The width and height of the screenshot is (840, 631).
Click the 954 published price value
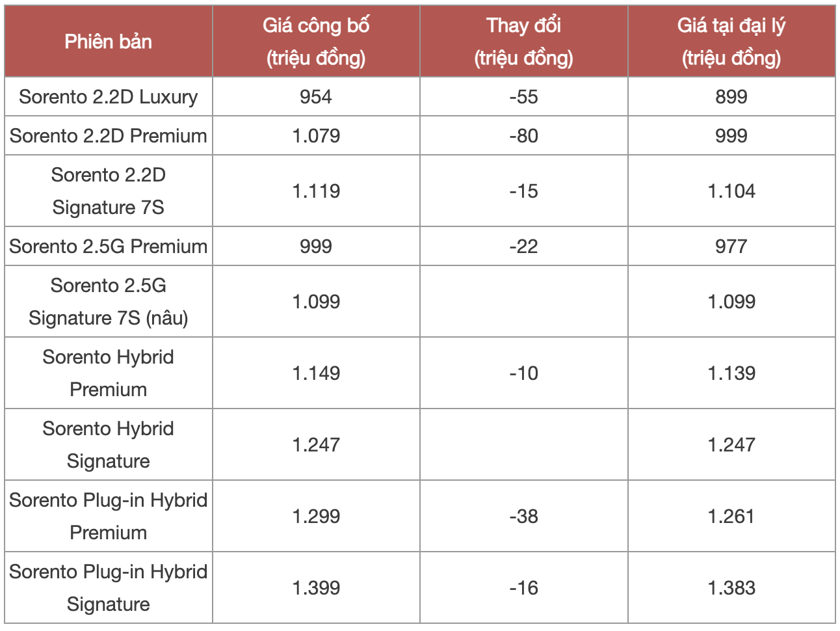[316, 97]
